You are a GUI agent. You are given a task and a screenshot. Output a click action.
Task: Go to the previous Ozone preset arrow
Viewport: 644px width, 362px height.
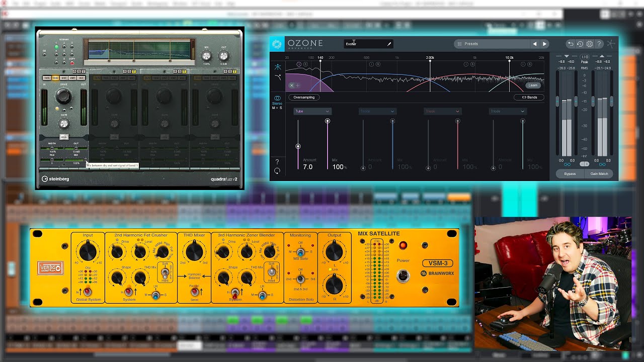tap(535, 44)
